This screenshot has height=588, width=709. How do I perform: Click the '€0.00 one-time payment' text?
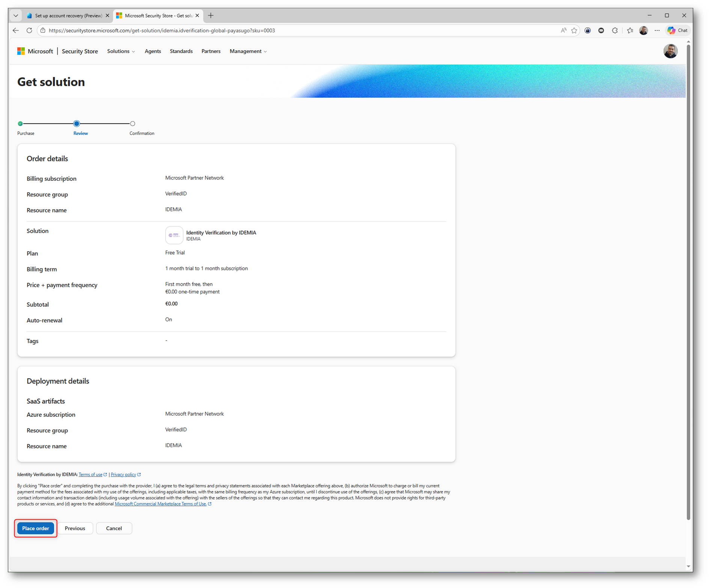192,292
